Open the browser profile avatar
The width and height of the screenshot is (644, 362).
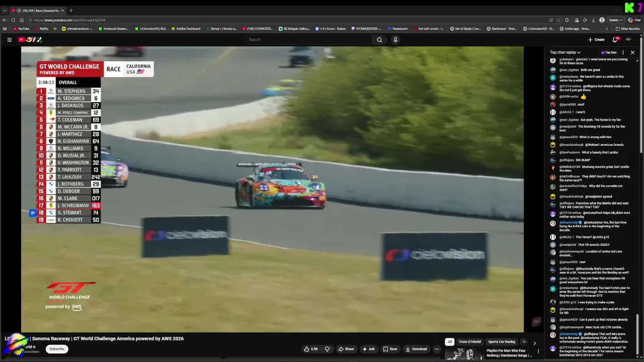(602, 20)
